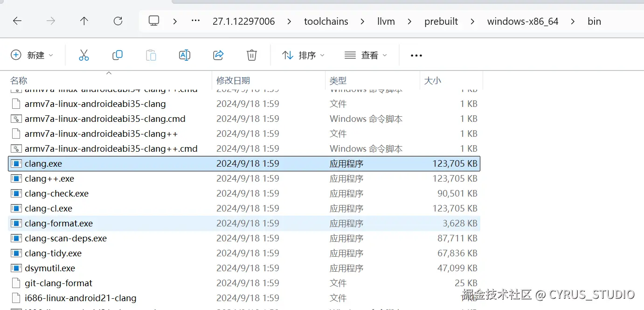Click the back navigation arrow
The height and width of the screenshot is (310, 644).
coord(17,21)
